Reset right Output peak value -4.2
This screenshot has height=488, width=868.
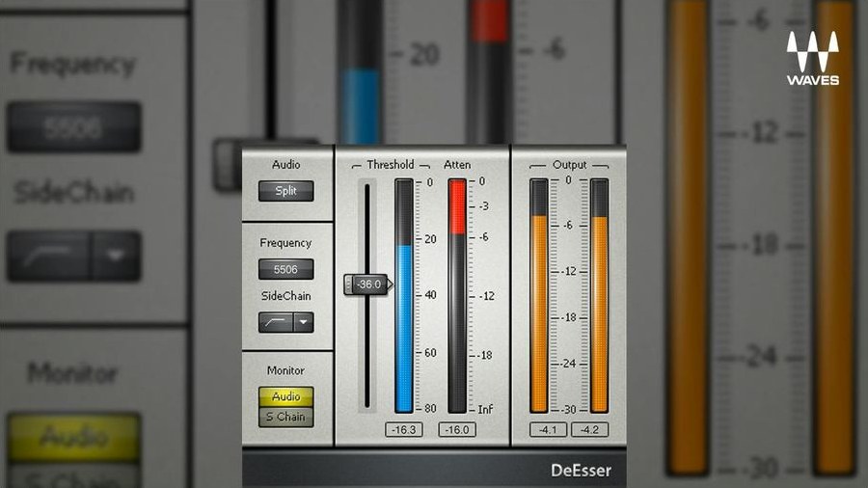point(589,430)
